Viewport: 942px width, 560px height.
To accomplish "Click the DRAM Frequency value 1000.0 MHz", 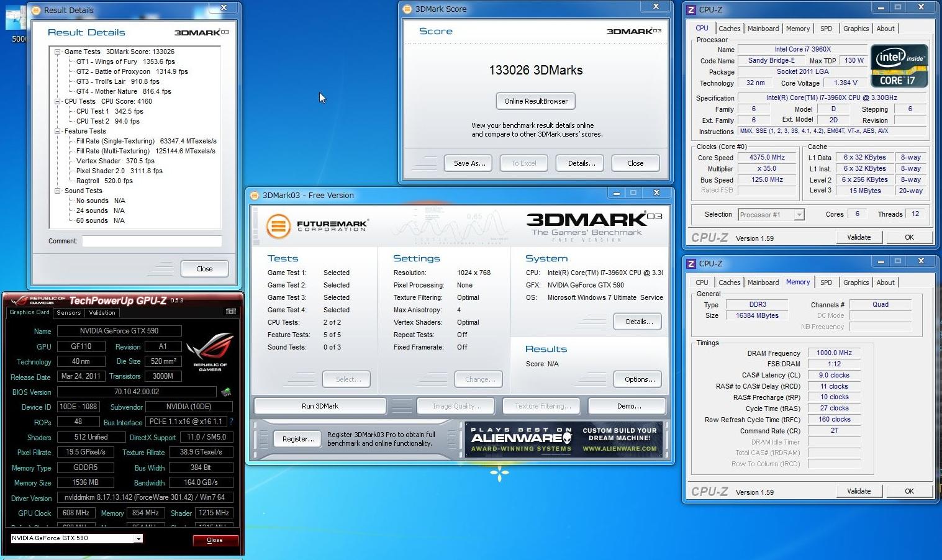I will pyautogui.click(x=834, y=353).
